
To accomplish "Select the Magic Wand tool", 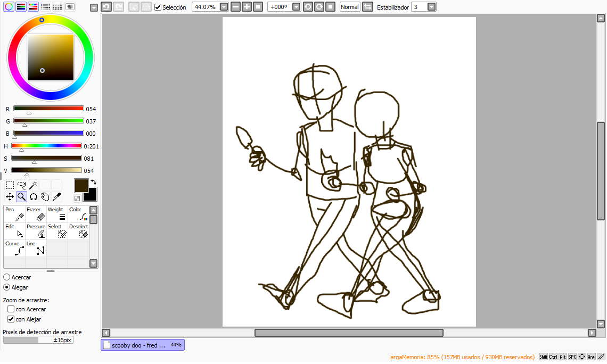I will (x=34, y=185).
